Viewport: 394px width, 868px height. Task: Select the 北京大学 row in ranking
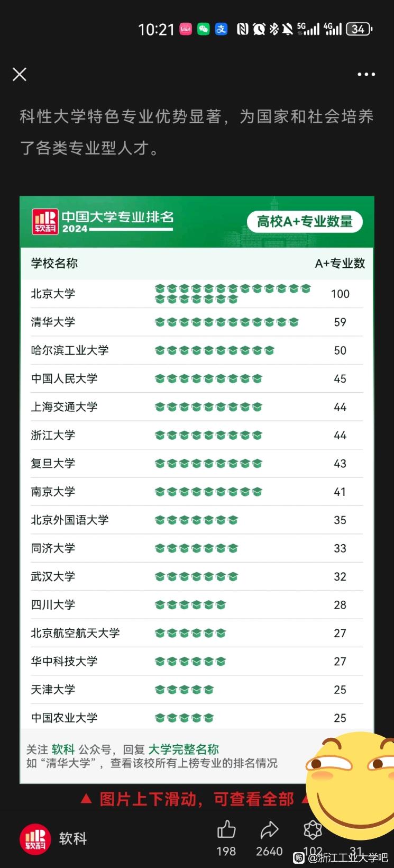[197, 294]
